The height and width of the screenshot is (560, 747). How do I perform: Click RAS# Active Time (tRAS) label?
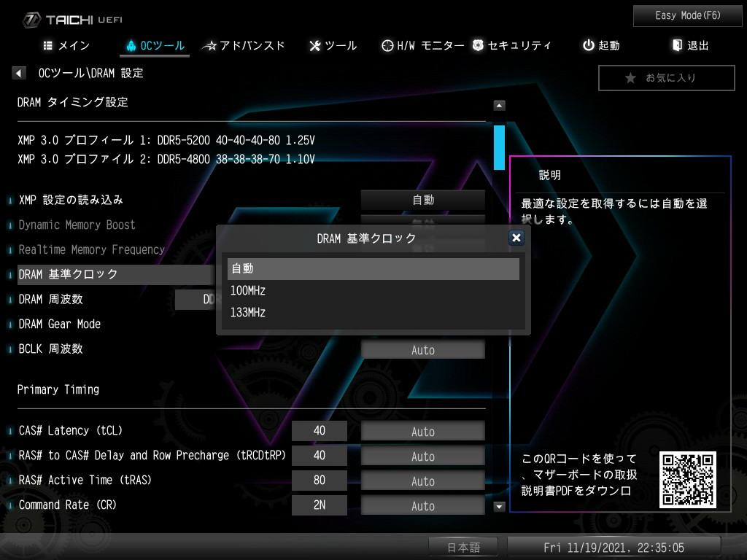pyautogui.click(x=85, y=480)
